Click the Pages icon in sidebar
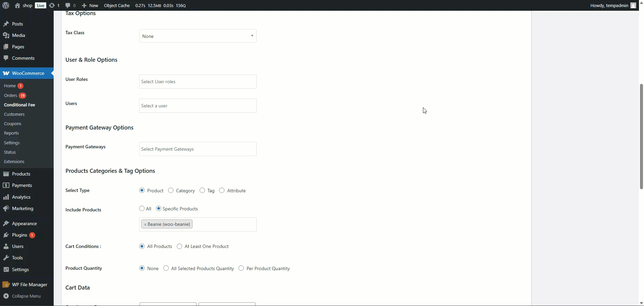 [x=6, y=47]
